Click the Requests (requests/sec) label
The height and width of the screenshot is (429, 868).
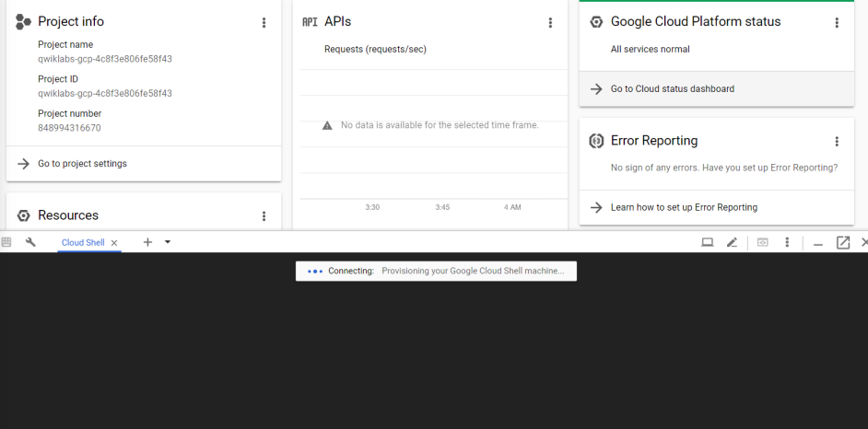pyautogui.click(x=375, y=49)
